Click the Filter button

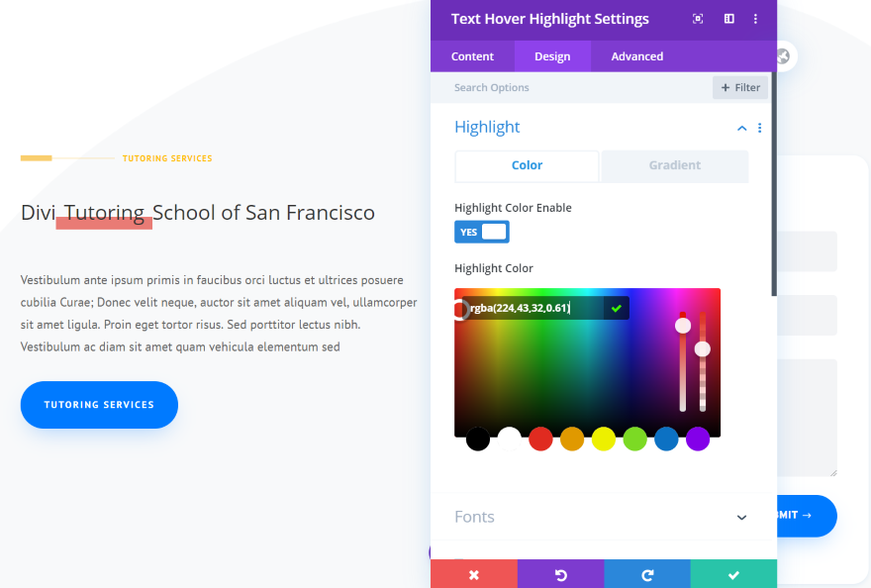(x=740, y=87)
